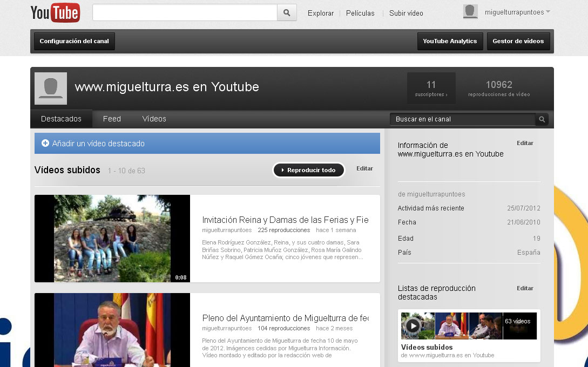Click Editar next to Vídeos subidos
Viewport: 588px width, 367px height.
[364, 169]
